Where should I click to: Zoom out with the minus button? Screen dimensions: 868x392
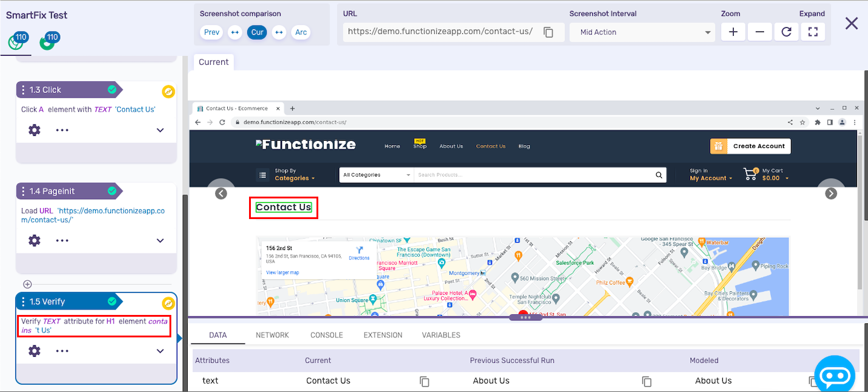760,32
